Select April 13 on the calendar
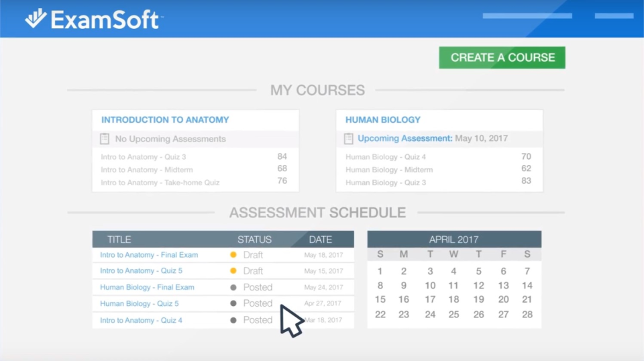The height and width of the screenshot is (361, 644). click(x=503, y=285)
